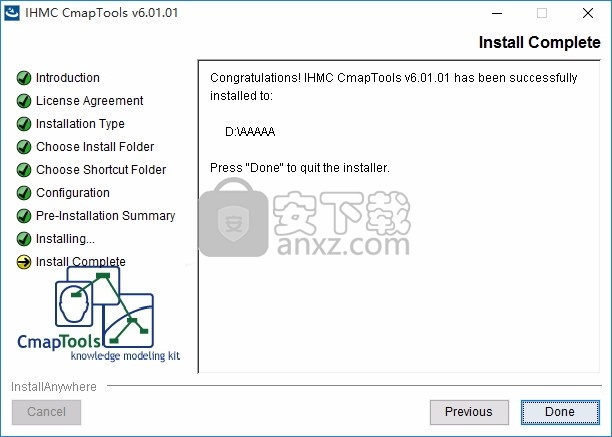Screen dimensions: 612x437
Task: Minimize the installer window
Action: (497, 13)
